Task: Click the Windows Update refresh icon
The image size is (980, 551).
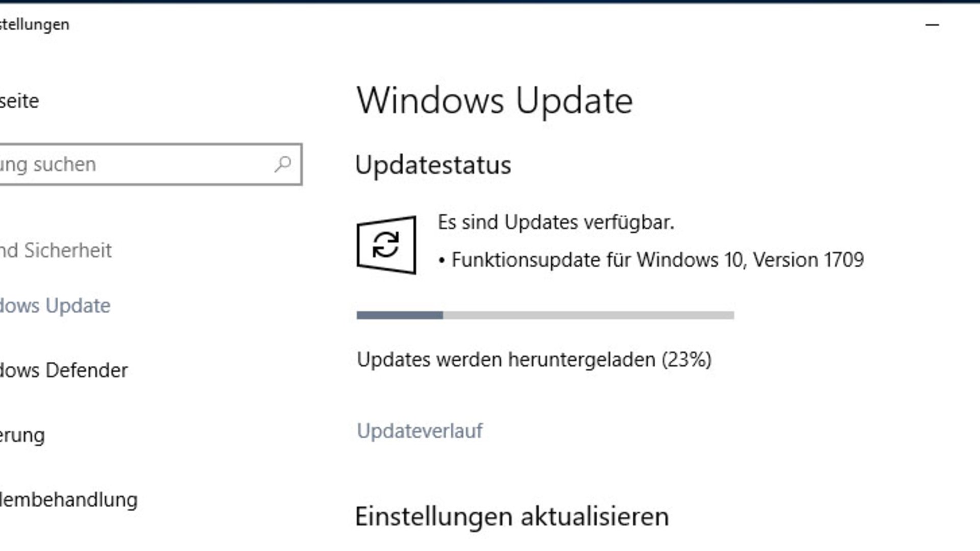Action: point(386,244)
